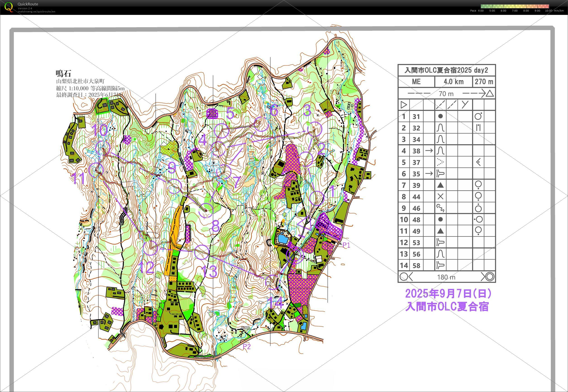The width and height of the screenshot is (568, 392).
Task: Click the dotted chevron for control 5
Action: 440,162
